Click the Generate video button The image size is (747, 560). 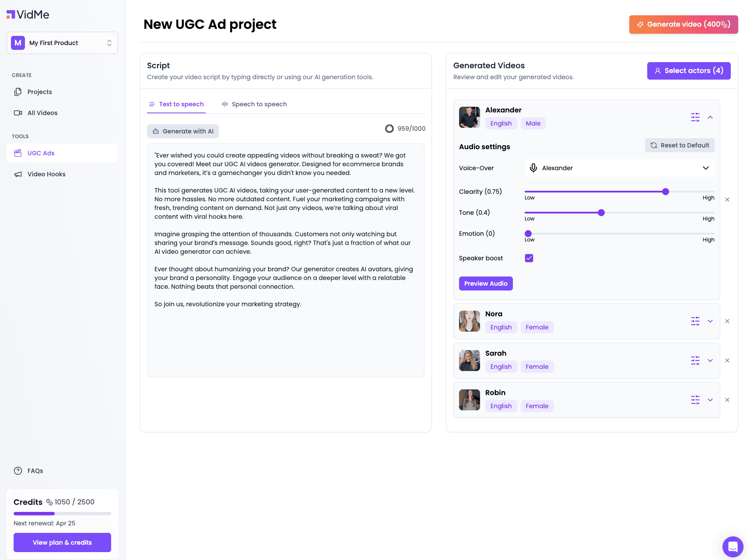point(684,24)
